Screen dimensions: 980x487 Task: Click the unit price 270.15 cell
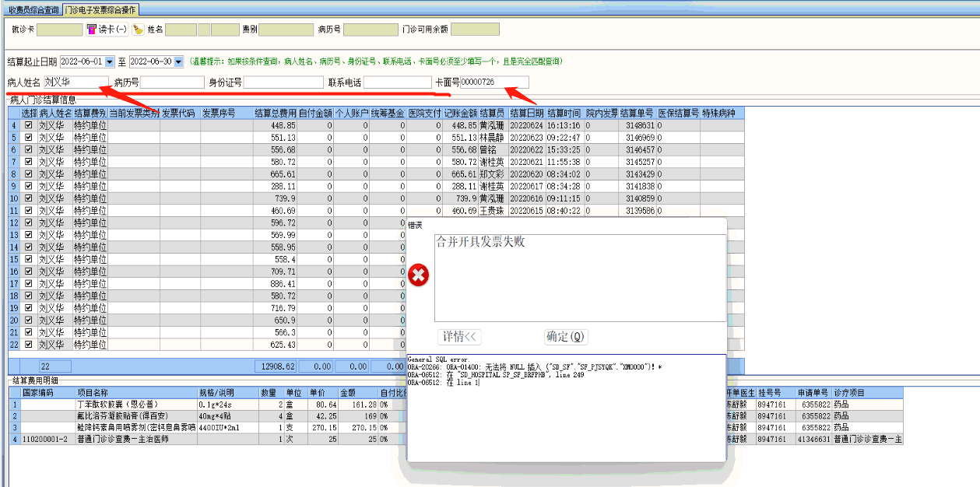pos(323,428)
